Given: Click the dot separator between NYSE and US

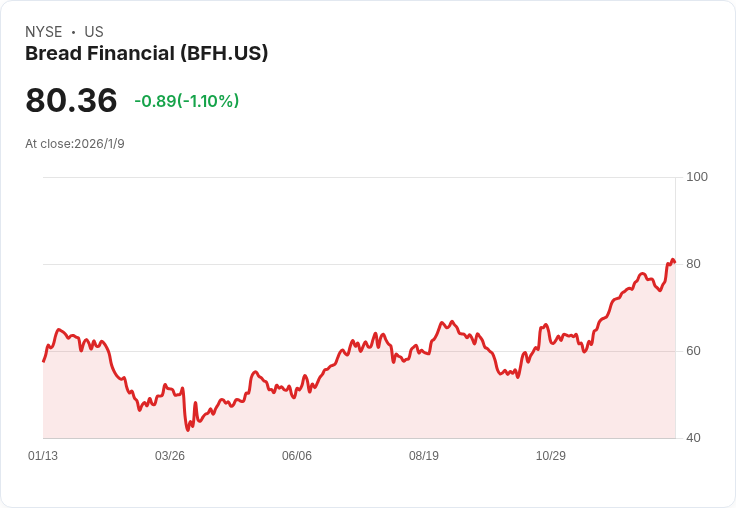Looking at the screenshot, I should (74, 32).
